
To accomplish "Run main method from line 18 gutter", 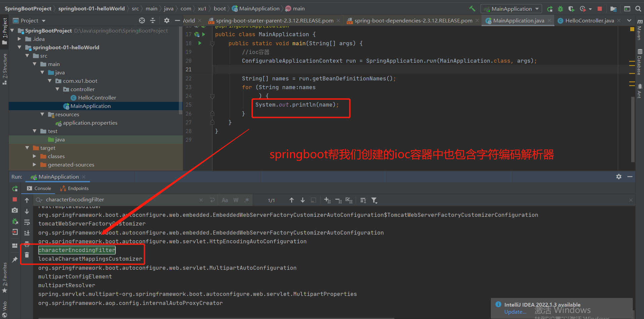I will click(200, 43).
